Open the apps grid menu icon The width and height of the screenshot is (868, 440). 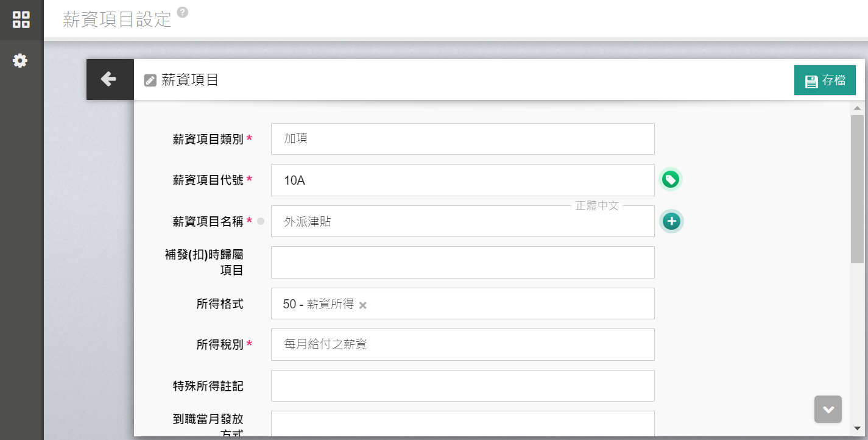pos(21,19)
